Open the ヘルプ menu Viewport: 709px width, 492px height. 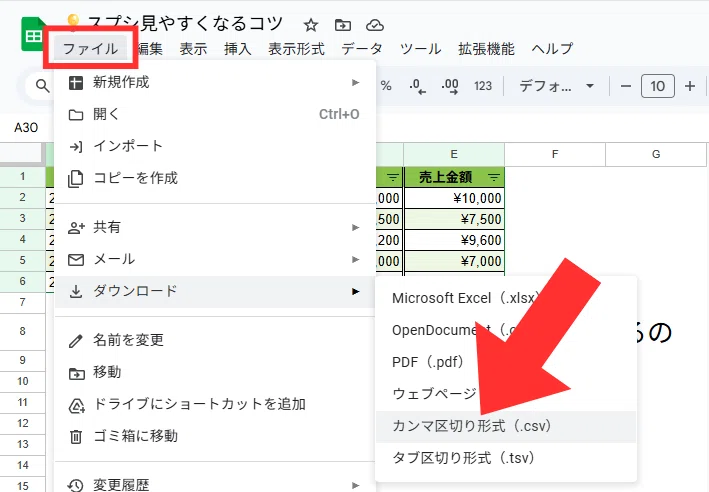tap(552, 48)
